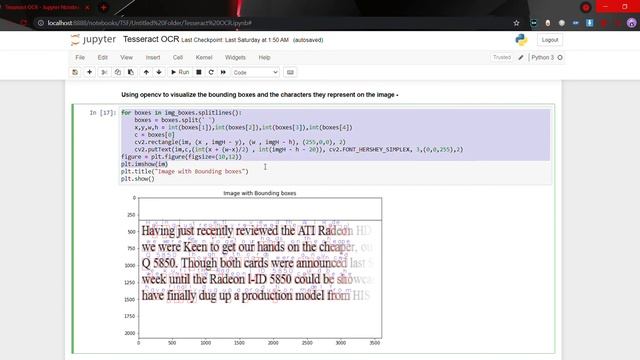Click the for boxes in img_boxes line
Screen dimensions: 640x360
click(x=181, y=113)
